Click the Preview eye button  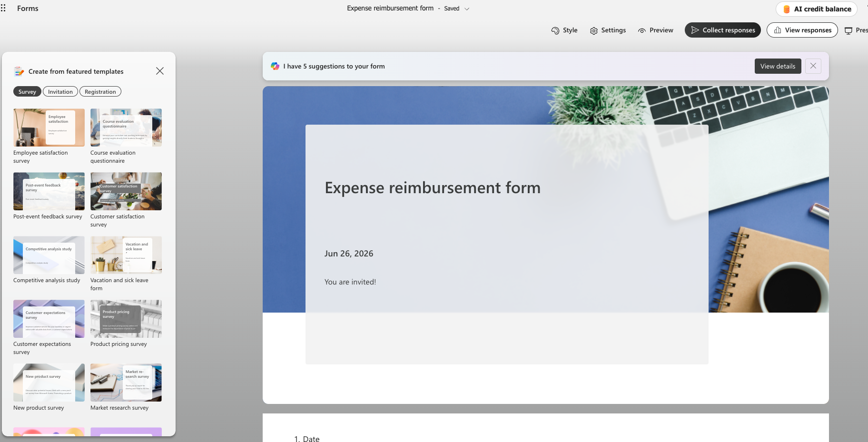click(x=656, y=30)
